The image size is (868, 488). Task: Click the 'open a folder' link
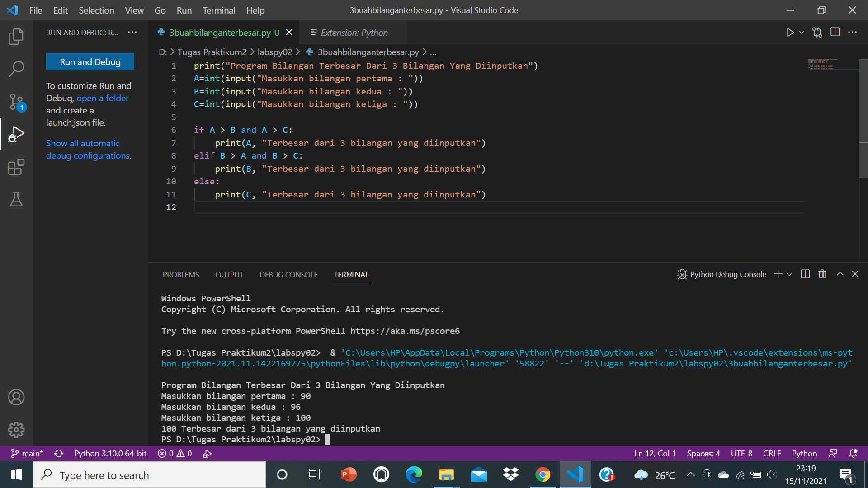coord(102,98)
